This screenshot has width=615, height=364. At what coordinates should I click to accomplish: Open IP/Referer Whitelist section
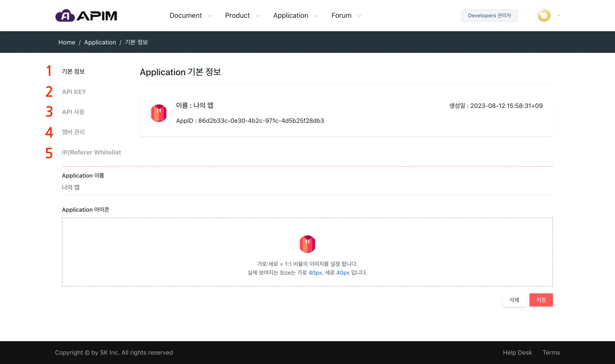91,152
